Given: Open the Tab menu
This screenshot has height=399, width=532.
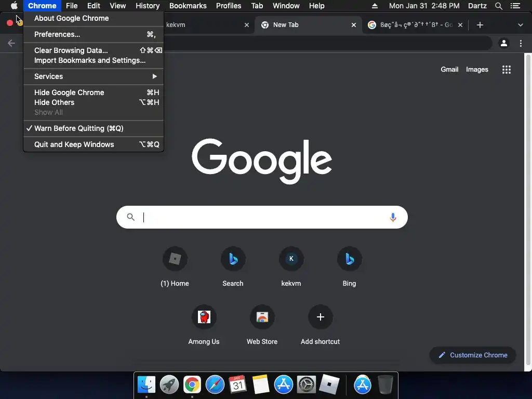Looking at the screenshot, I should click(x=257, y=6).
